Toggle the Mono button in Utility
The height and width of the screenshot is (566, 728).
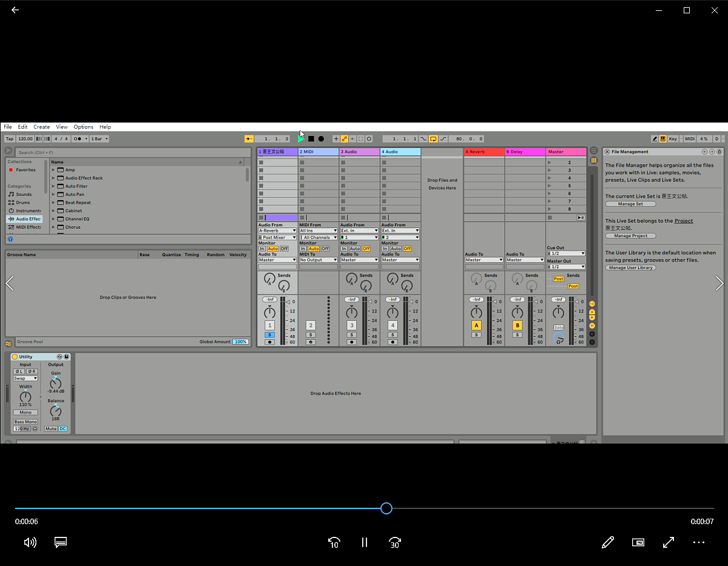pyautogui.click(x=25, y=413)
